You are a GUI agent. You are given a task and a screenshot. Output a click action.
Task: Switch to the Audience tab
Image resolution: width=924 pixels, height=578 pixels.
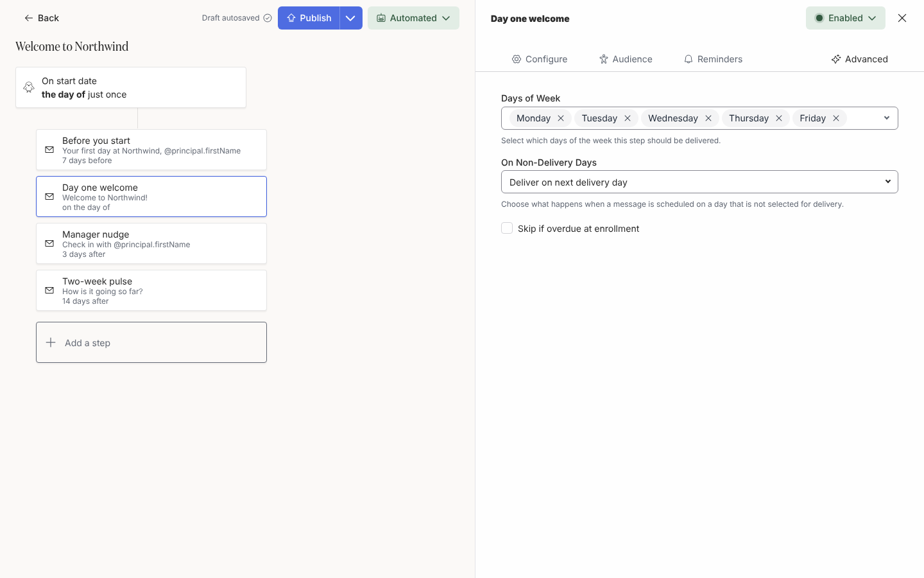point(626,59)
